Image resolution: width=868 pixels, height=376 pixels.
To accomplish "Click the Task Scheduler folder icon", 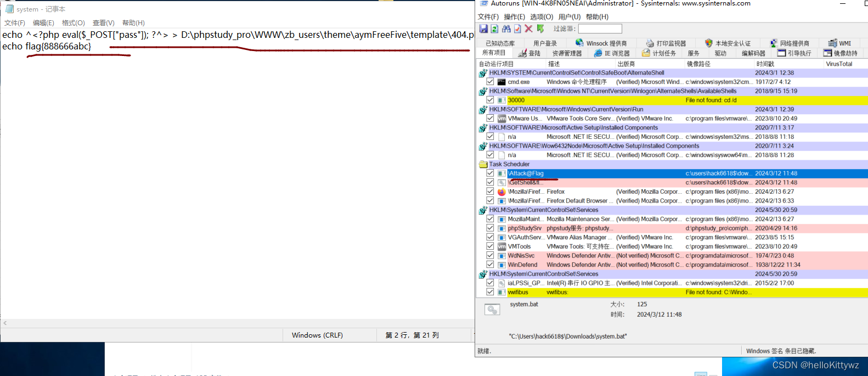I will click(483, 164).
